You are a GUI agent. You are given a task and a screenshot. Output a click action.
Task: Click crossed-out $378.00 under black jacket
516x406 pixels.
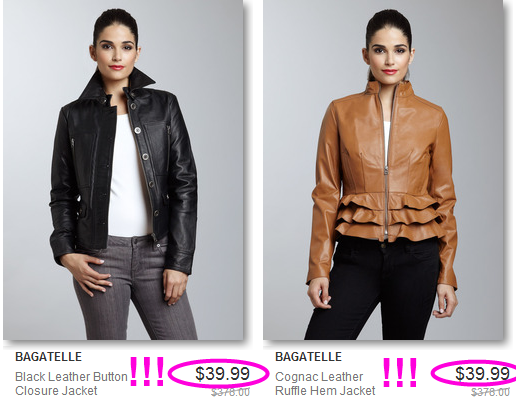(230, 392)
